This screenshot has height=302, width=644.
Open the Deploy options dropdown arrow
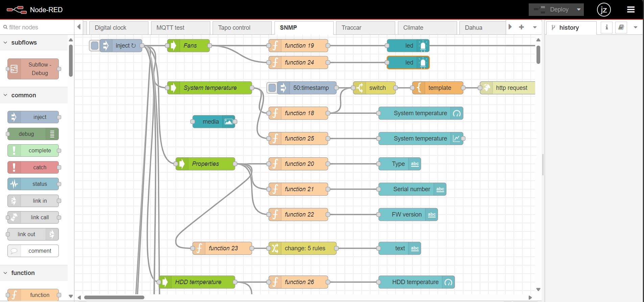pyautogui.click(x=579, y=9)
